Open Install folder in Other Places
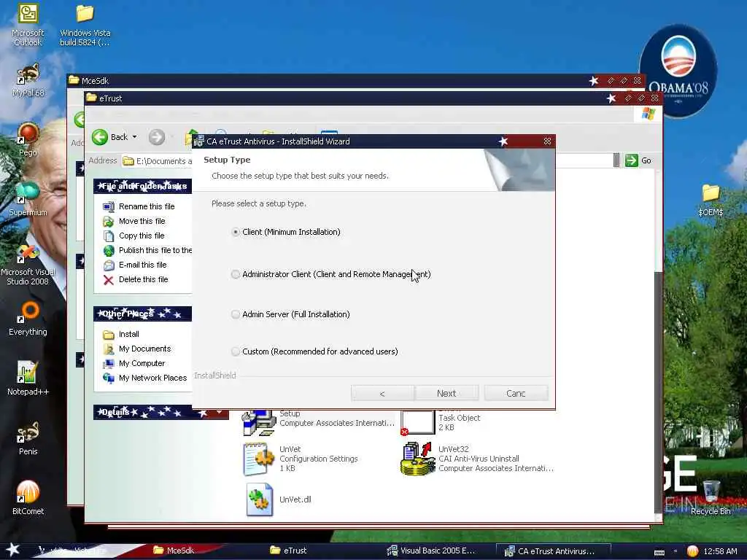Viewport: 747px width, 560px height. [129, 334]
